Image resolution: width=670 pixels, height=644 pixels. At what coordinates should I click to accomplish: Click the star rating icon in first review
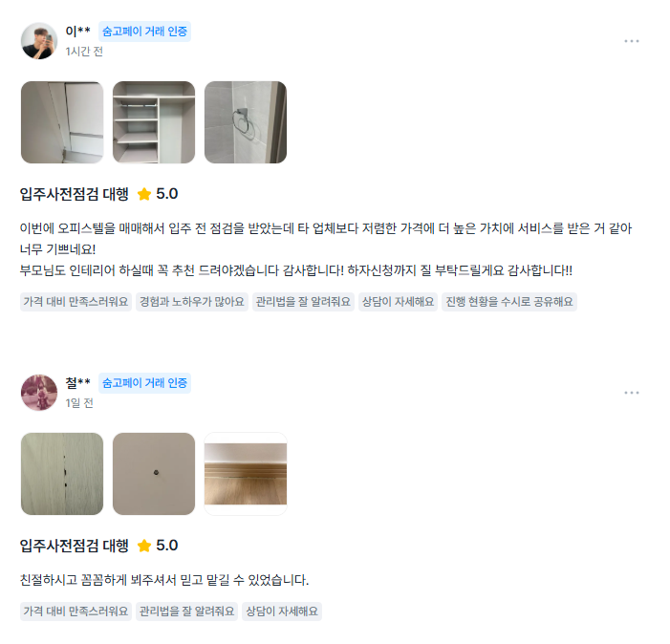click(x=144, y=194)
